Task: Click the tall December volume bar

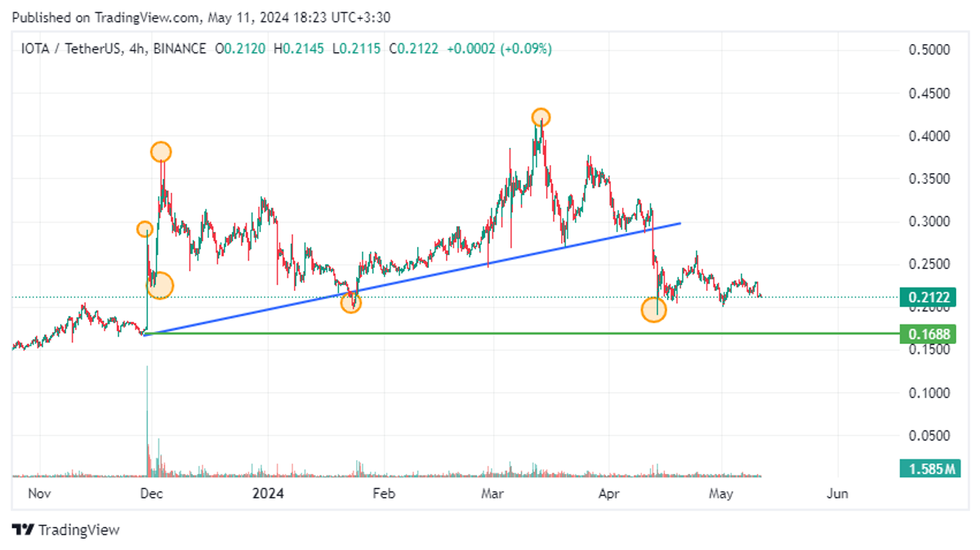Action: coord(147,421)
